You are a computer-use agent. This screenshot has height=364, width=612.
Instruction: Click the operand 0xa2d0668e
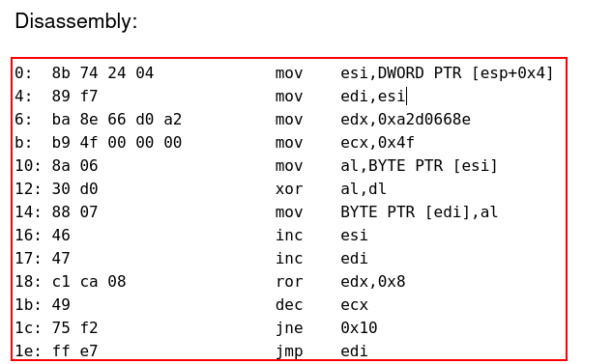424,120
